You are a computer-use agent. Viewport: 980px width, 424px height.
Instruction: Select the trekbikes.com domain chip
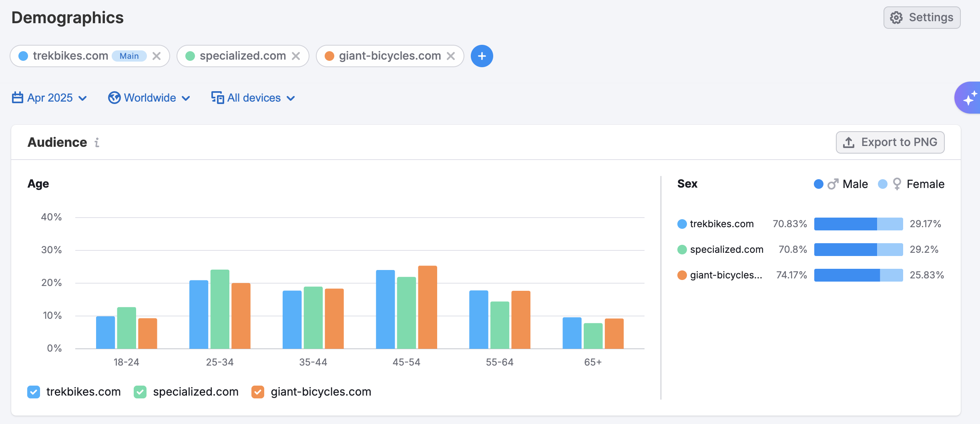pos(70,56)
